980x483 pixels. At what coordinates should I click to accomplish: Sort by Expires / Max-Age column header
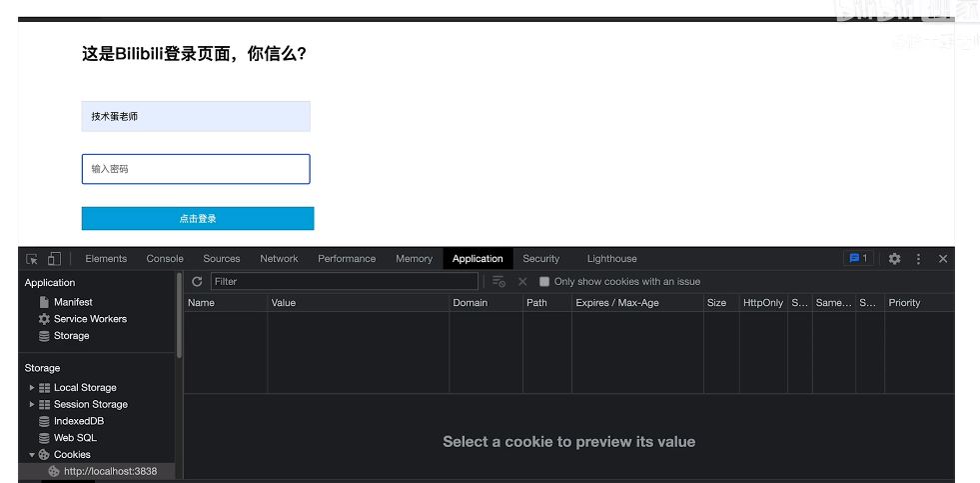tap(637, 303)
